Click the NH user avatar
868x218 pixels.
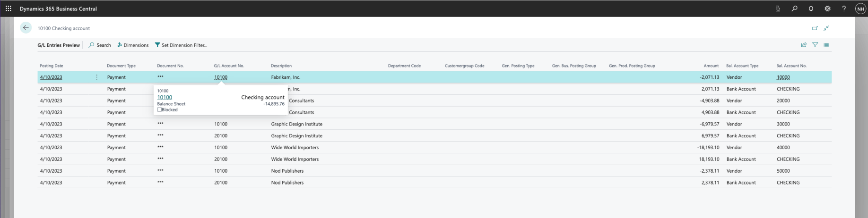pos(860,8)
